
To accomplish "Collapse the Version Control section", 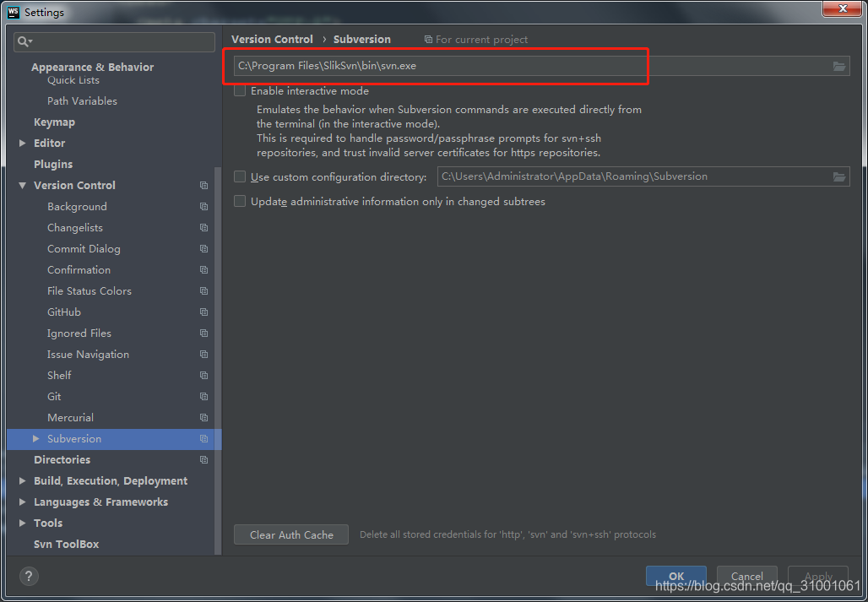I will pyautogui.click(x=23, y=186).
